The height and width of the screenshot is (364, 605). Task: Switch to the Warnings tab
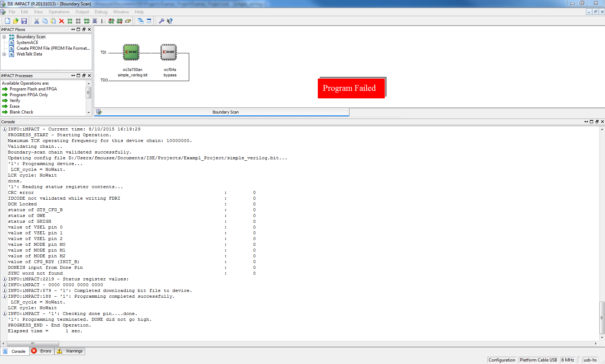[70, 351]
